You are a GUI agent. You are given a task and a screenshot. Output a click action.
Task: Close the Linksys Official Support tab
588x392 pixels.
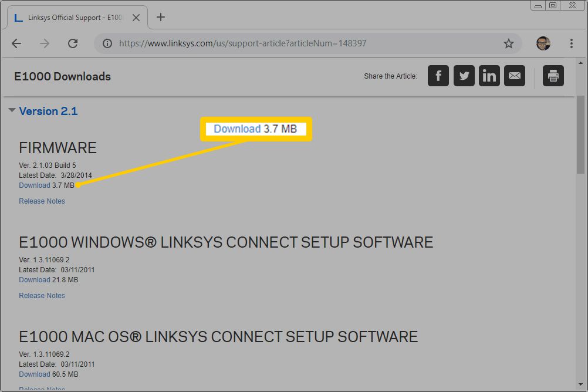[136, 18]
